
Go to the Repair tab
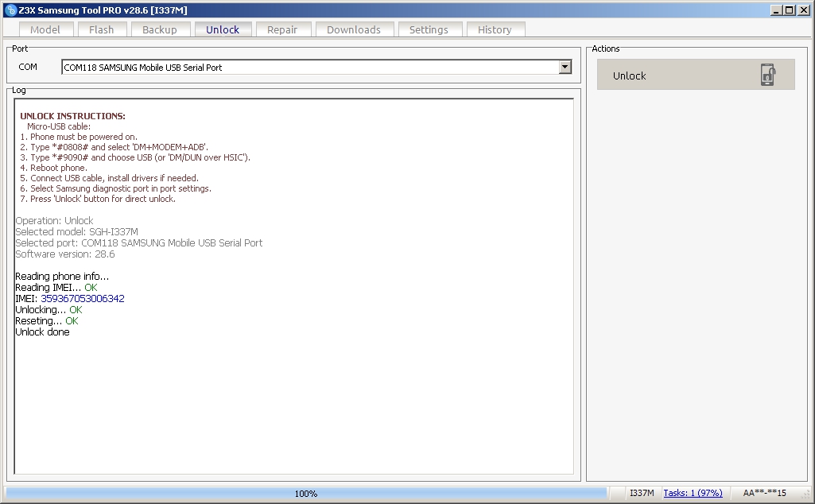click(282, 29)
